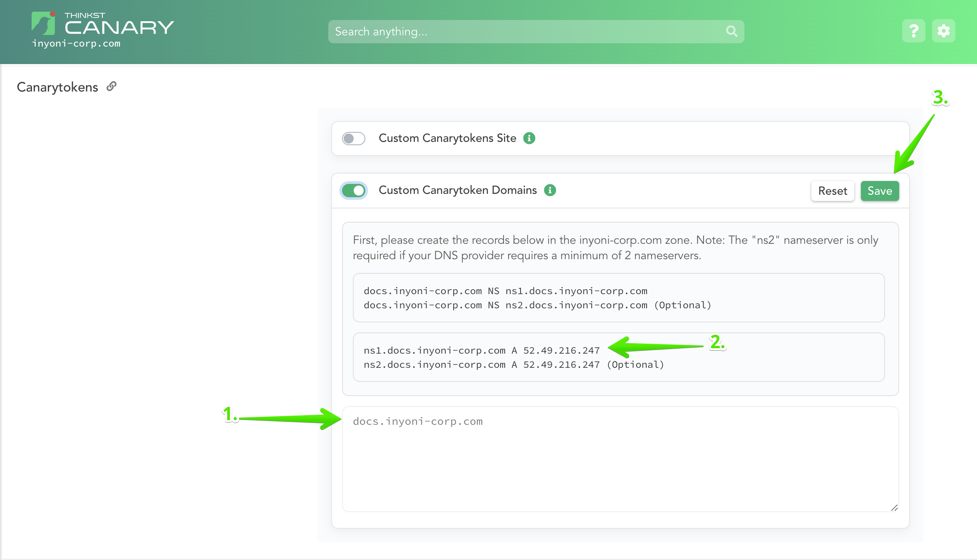This screenshot has width=977, height=560.
Task: Disable the Custom Canarytoken Domains toggle
Action: click(x=353, y=191)
